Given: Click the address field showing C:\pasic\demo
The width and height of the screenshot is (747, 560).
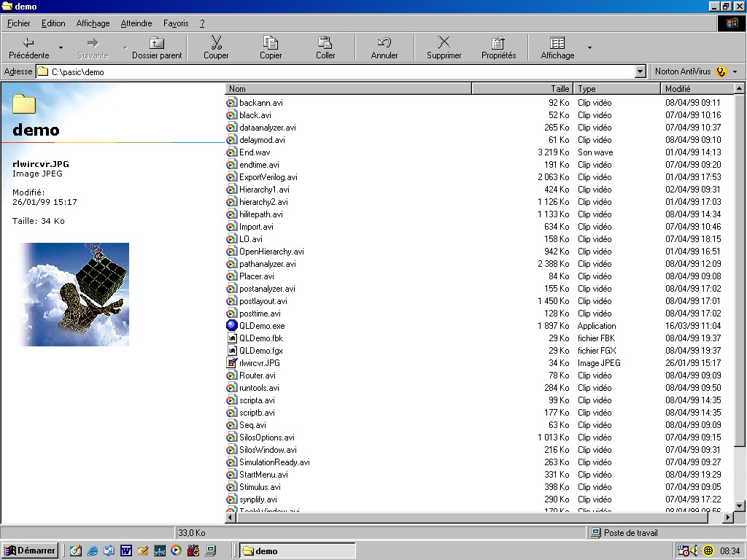Looking at the screenshot, I should click(x=336, y=71).
